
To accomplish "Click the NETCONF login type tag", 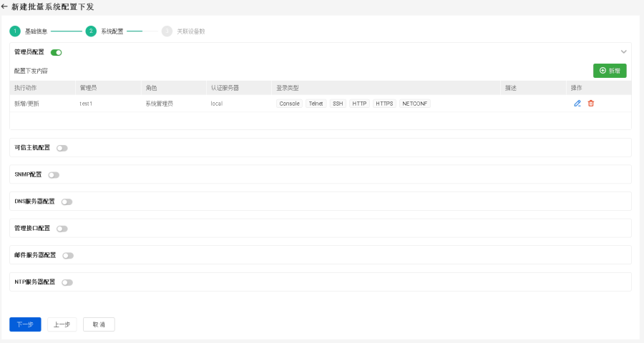I will coord(414,104).
